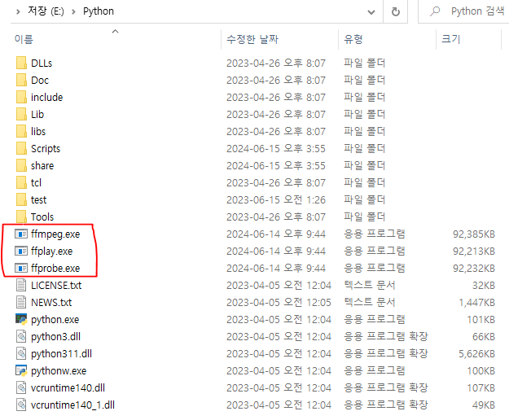This screenshot has height=420, width=509.
Task: Select the NEWS.txt document icon
Action: pyautogui.click(x=21, y=302)
